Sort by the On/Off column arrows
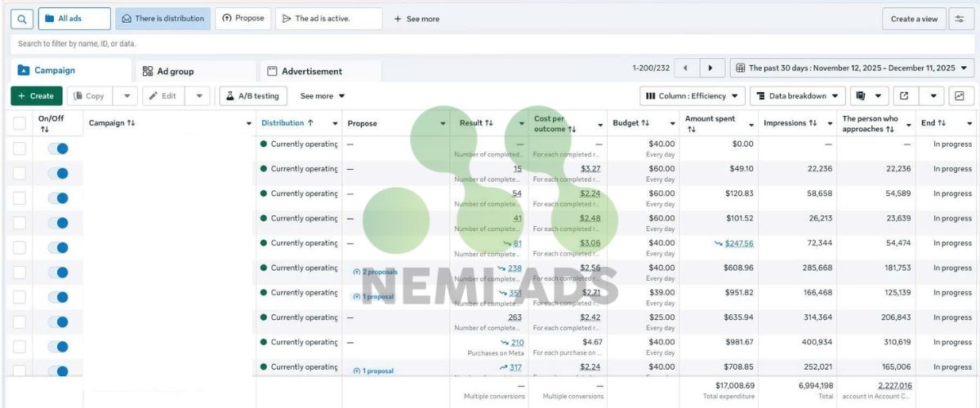 tap(44, 130)
